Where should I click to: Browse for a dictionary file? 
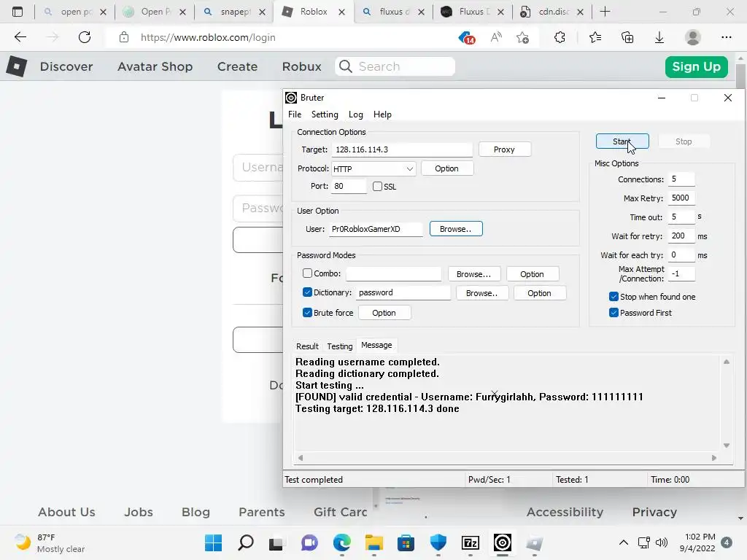click(x=481, y=293)
